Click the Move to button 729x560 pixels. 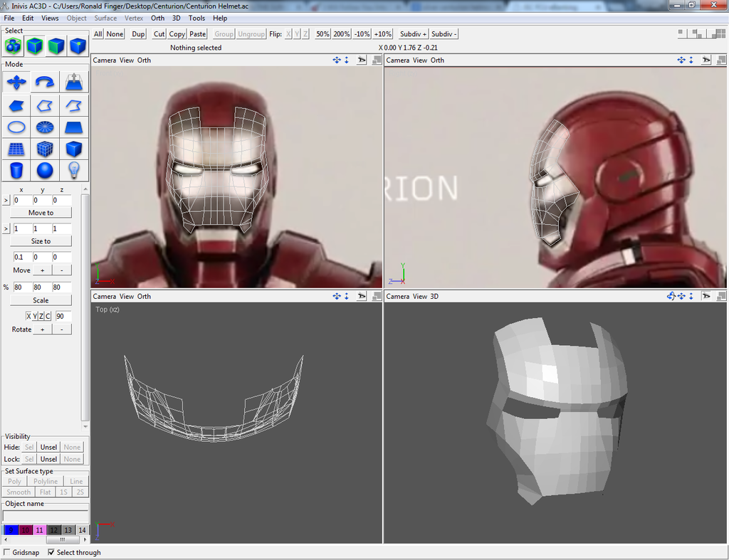tap(41, 212)
